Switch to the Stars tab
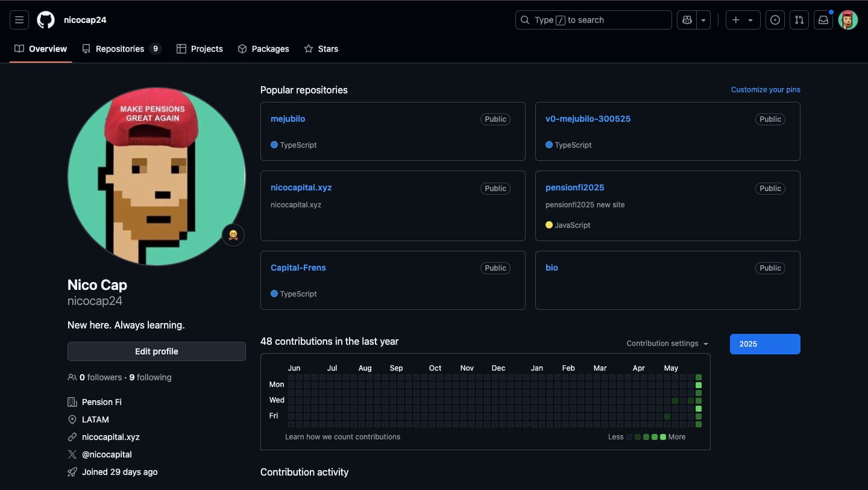The height and width of the screenshot is (490, 868). pyautogui.click(x=321, y=49)
